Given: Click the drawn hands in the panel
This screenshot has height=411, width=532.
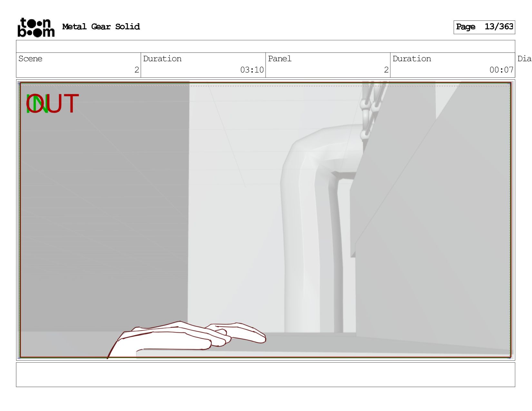Looking at the screenshot, I should pyautogui.click(x=186, y=339).
